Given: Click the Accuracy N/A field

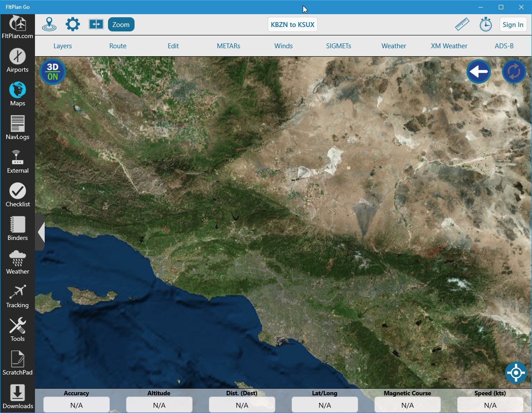Looking at the screenshot, I should coord(77,405).
